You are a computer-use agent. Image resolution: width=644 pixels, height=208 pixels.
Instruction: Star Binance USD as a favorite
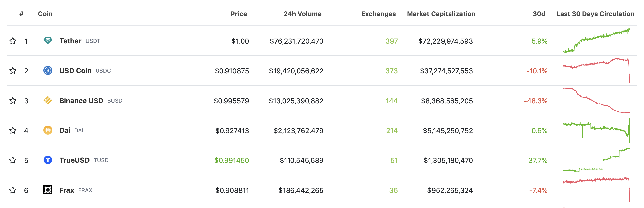tap(13, 101)
